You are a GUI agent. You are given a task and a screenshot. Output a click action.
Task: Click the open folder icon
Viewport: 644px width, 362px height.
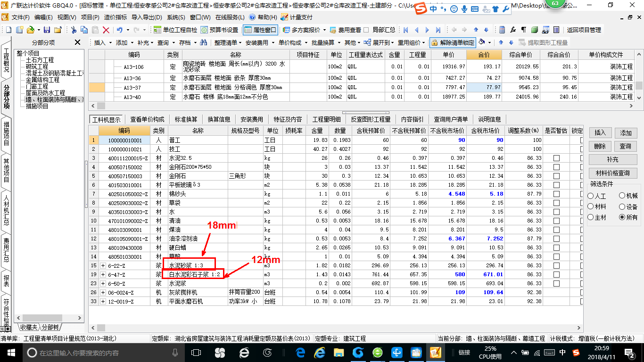[30, 30]
